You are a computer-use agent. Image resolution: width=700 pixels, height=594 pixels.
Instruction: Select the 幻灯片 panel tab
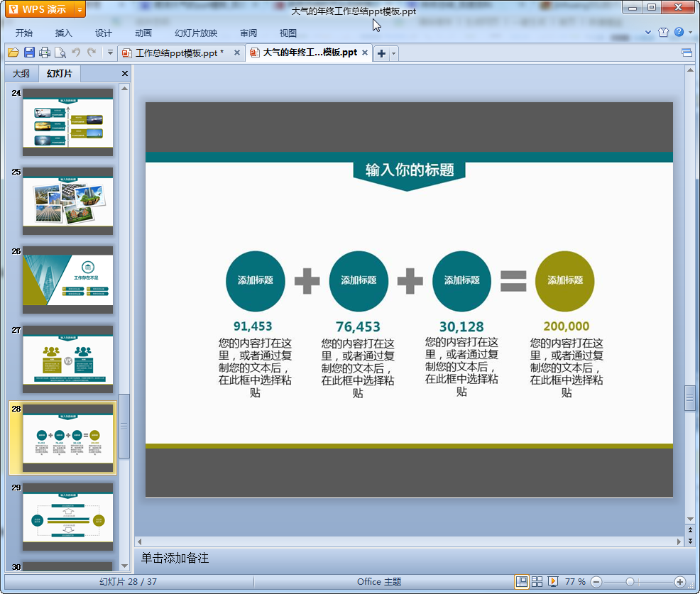pos(60,74)
